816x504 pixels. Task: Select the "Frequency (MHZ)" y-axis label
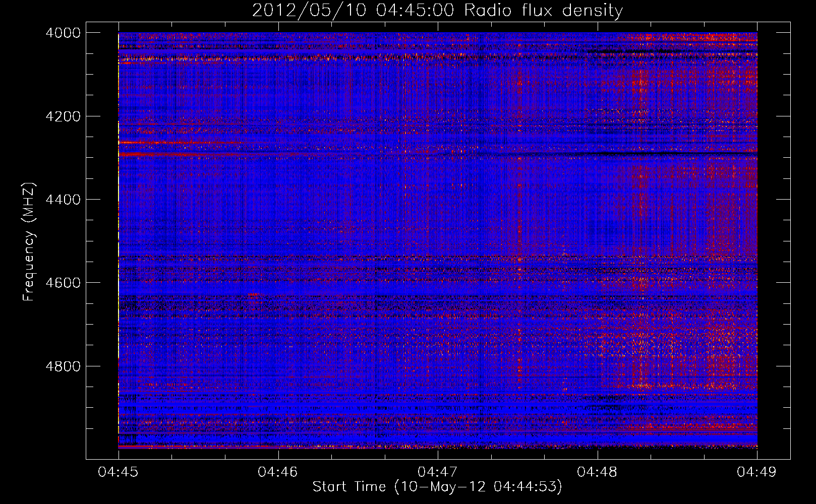click(29, 242)
